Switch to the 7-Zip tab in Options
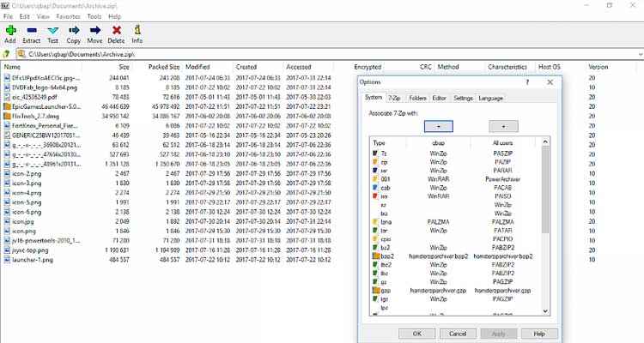The height and width of the screenshot is (343, 644). (394, 98)
